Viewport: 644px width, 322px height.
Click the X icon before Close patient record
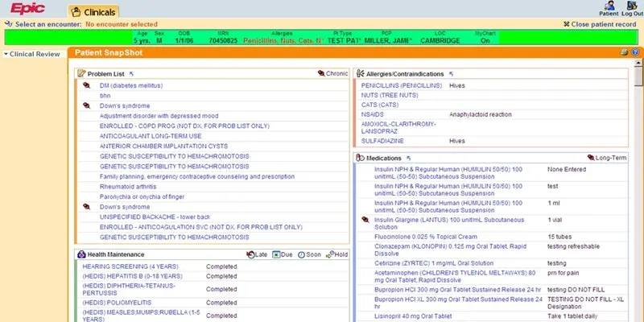[567, 25]
